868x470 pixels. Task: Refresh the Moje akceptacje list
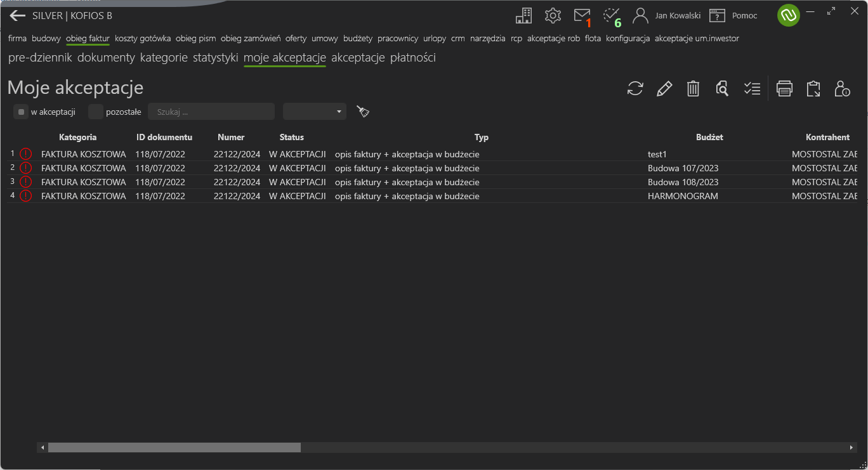tap(635, 89)
